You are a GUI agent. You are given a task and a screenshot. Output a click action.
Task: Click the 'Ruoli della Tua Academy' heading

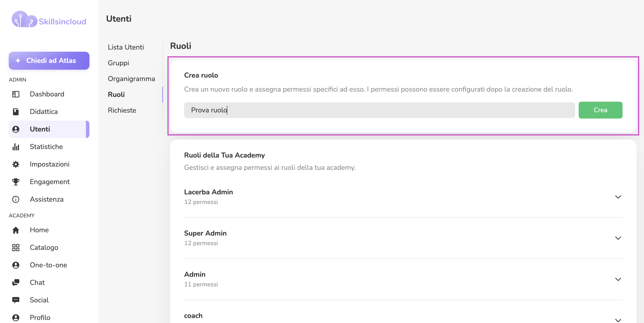click(224, 155)
